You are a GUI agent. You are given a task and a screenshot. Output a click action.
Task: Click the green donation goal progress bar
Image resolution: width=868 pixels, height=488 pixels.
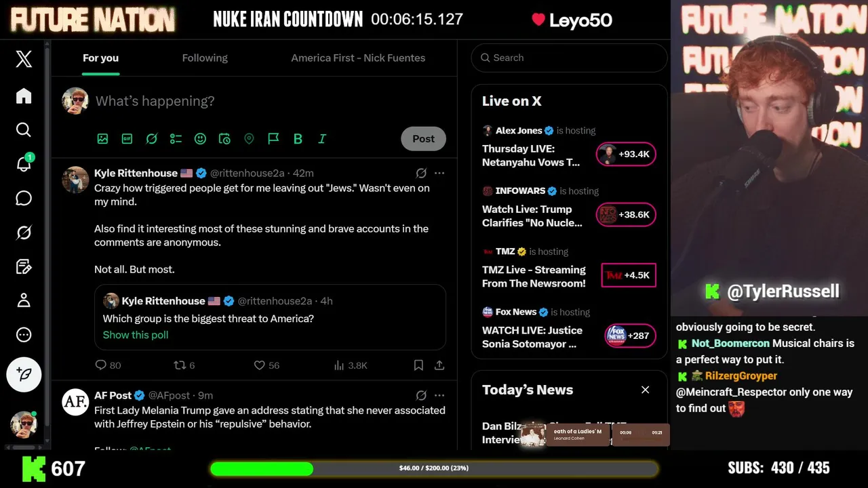(x=434, y=468)
